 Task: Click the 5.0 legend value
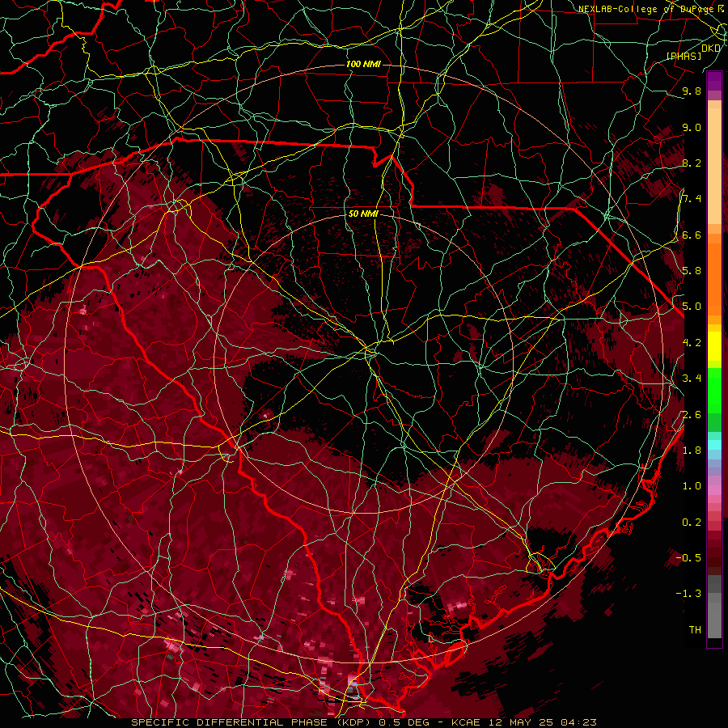coord(692,307)
